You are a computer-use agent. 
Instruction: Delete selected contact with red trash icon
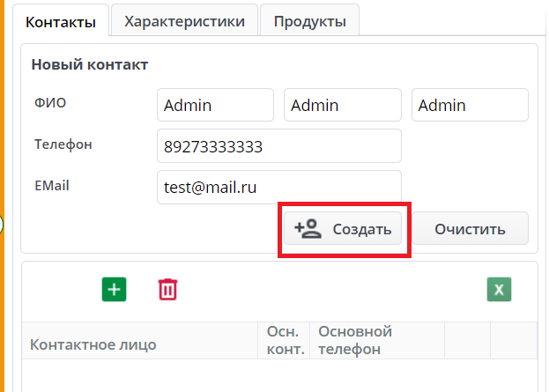pos(167,289)
